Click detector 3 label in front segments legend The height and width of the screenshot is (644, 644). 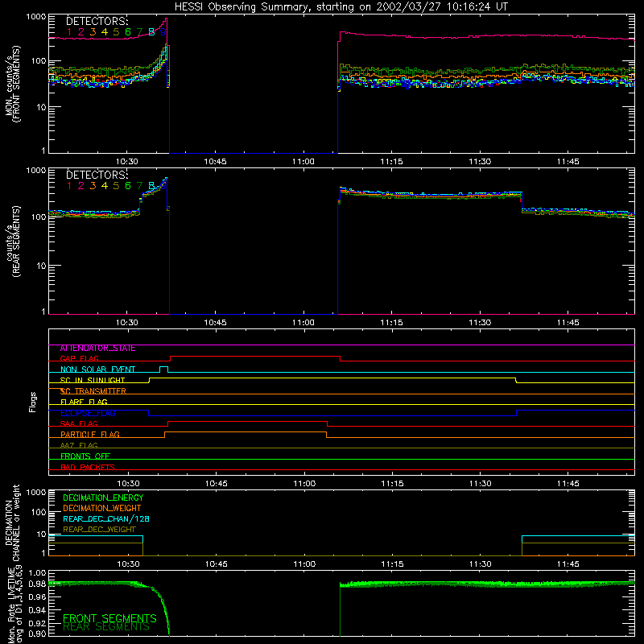pos(93,32)
